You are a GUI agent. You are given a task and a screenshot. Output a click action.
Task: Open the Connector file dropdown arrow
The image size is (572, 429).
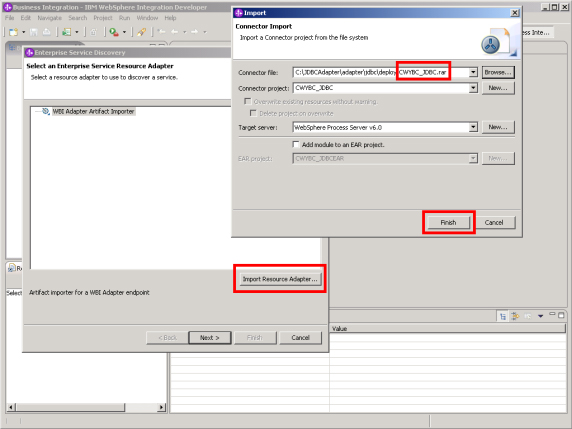pos(473,72)
